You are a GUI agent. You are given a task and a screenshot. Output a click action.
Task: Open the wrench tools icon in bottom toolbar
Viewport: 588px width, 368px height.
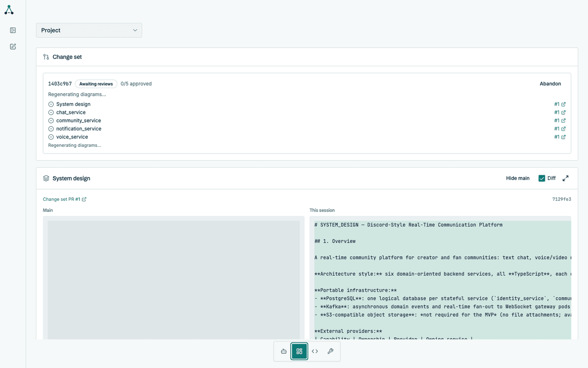[x=330, y=351]
